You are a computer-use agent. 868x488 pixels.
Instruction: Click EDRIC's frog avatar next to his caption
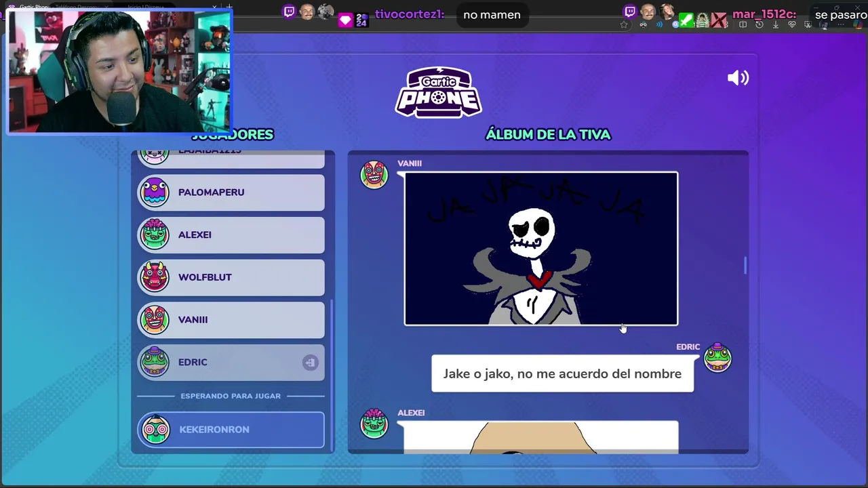coord(717,358)
